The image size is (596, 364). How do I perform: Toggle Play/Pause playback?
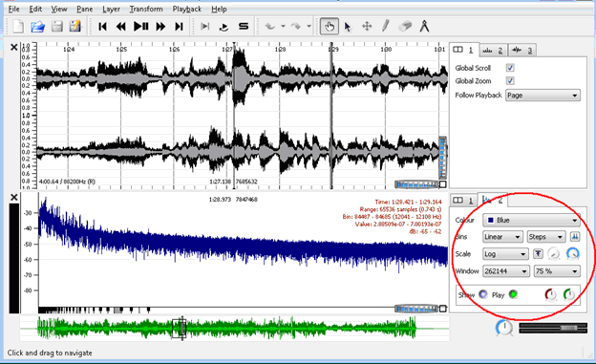(141, 27)
